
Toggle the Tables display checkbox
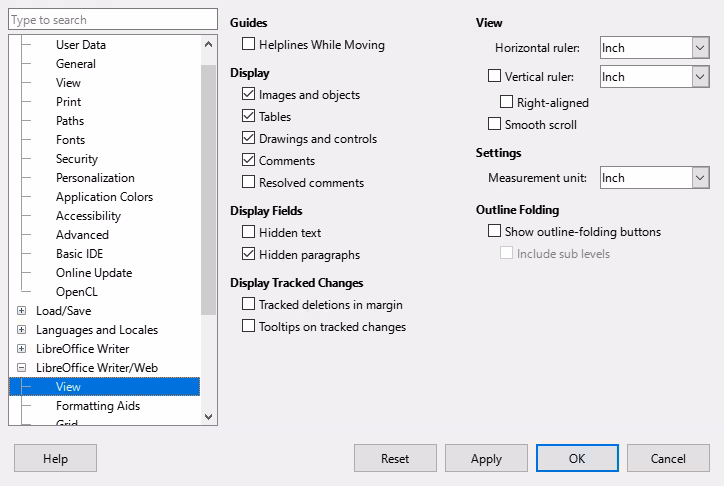(248, 116)
